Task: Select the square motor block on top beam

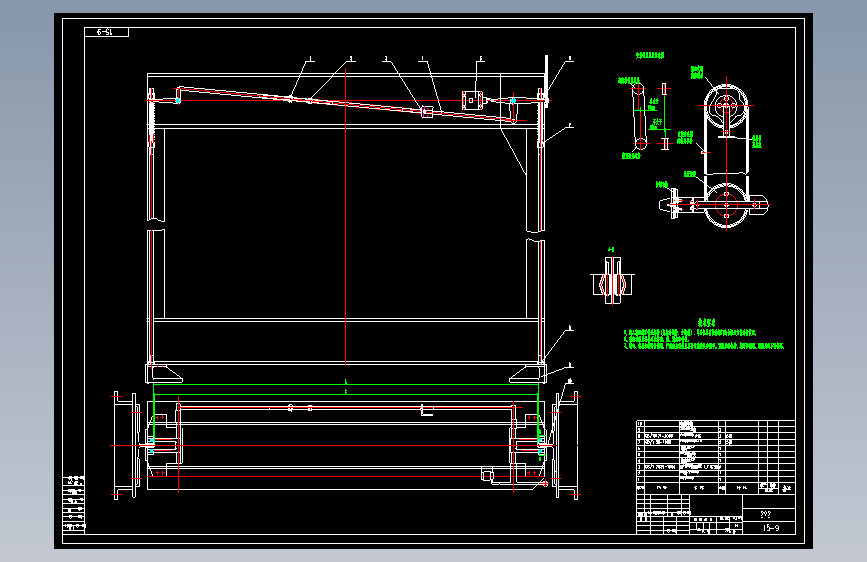Action: click(472, 100)
